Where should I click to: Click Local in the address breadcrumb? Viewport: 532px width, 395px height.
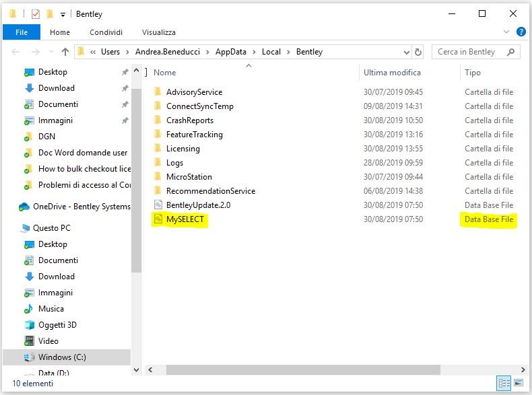271,52
